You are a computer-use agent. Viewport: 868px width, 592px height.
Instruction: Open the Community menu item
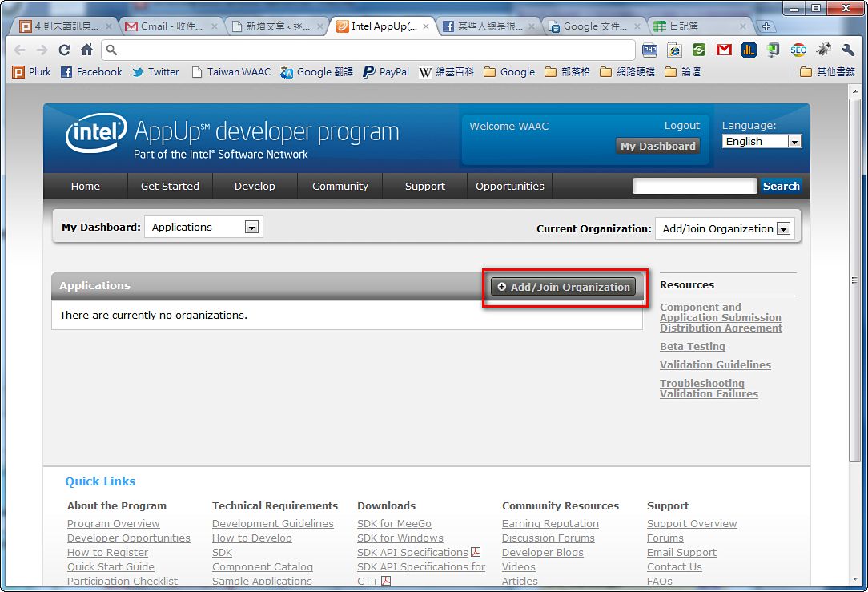point(340,186)
